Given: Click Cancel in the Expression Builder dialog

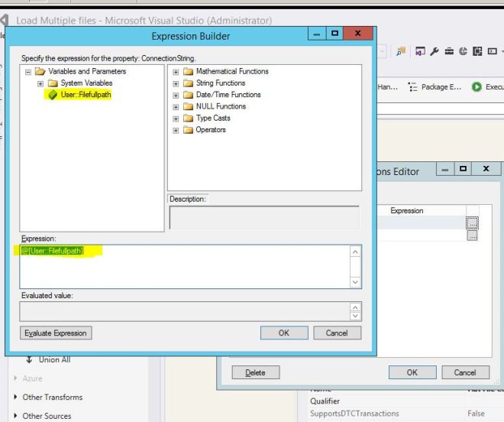Looking at the screenshot, I should tap(337, 333).
